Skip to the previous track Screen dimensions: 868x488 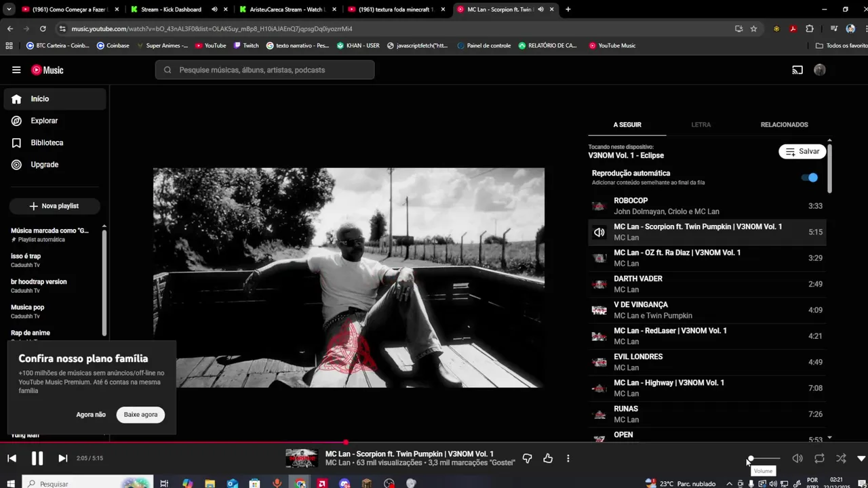tap(12, 459)
